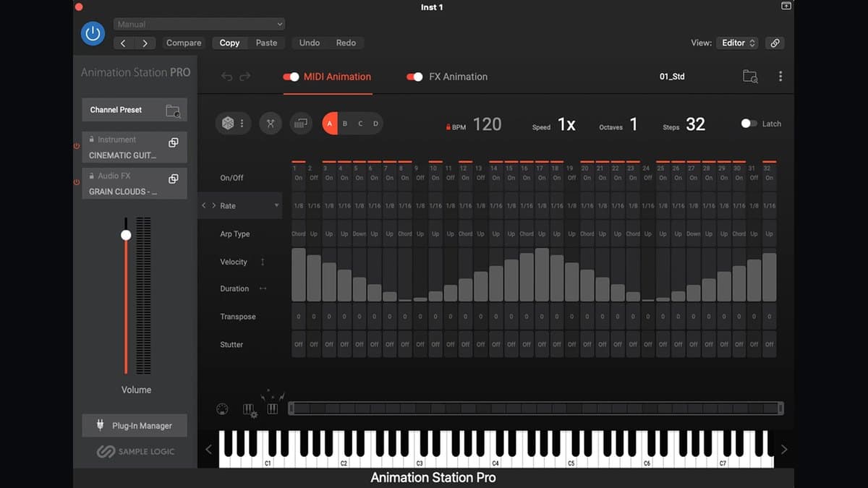
Task: Open the View Editor dropdown
Action: [x=737, y=43]
